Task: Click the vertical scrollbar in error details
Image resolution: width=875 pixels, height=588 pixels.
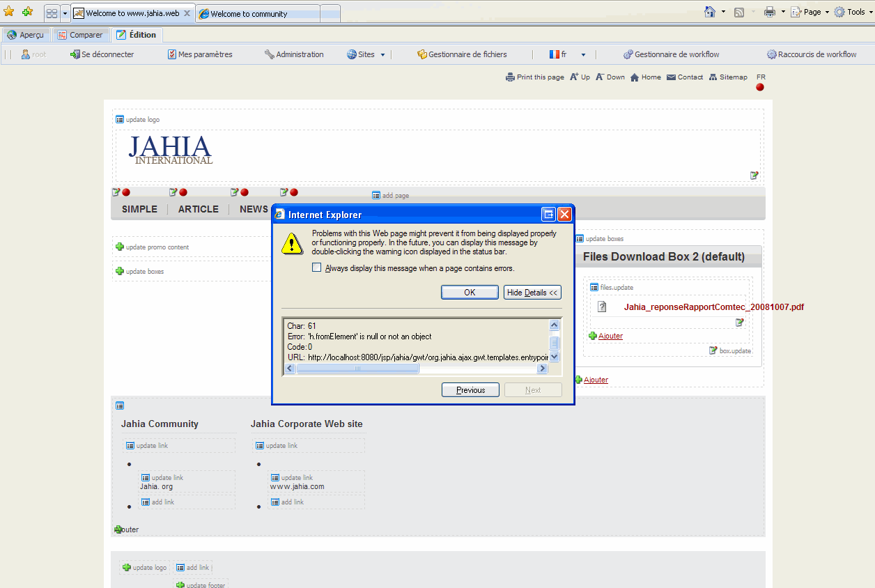Action: pyautogui.click(x=555, y=341)
